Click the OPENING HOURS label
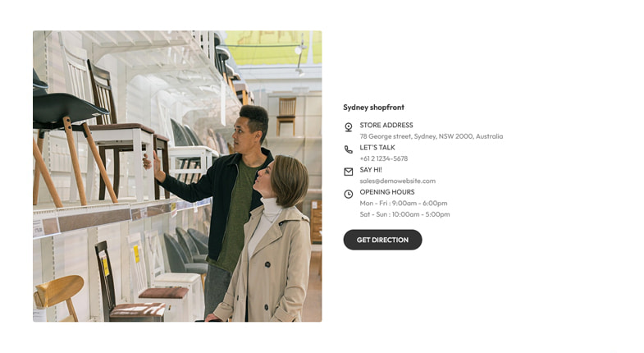This screenshot has height=353, width=644. (x=387, y=192)
